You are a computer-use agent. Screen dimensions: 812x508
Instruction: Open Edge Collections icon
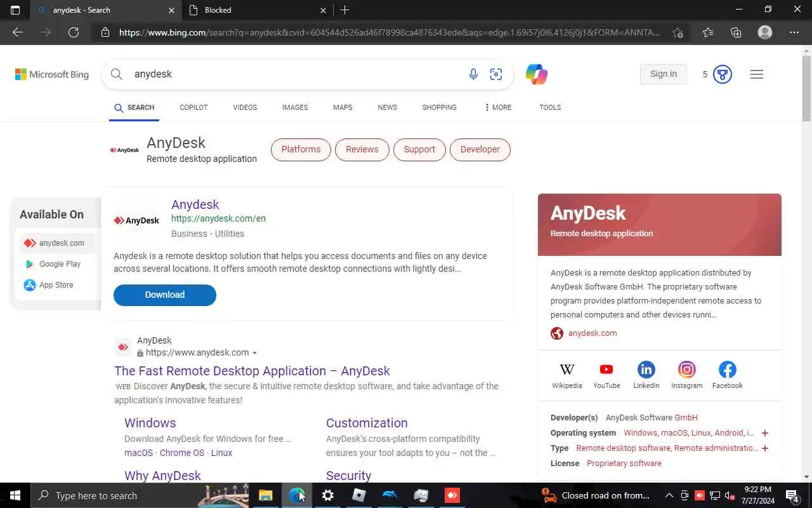(736, 32)
